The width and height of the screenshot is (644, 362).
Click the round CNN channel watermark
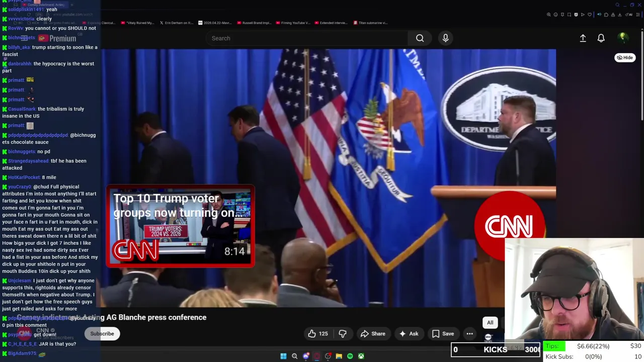point(510,226)
